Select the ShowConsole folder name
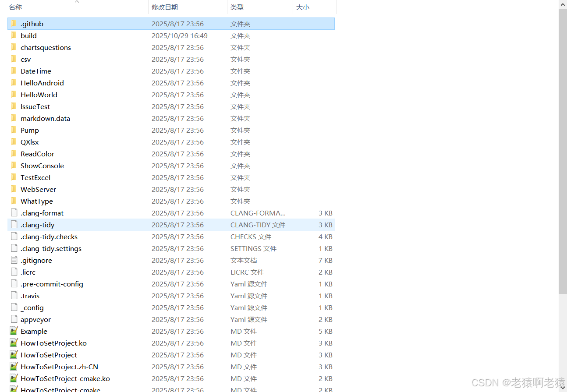 click(42, 166)
